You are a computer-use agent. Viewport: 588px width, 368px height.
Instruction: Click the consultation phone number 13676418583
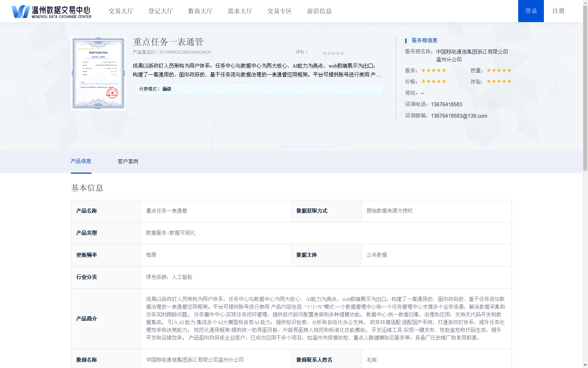(447, 105)
